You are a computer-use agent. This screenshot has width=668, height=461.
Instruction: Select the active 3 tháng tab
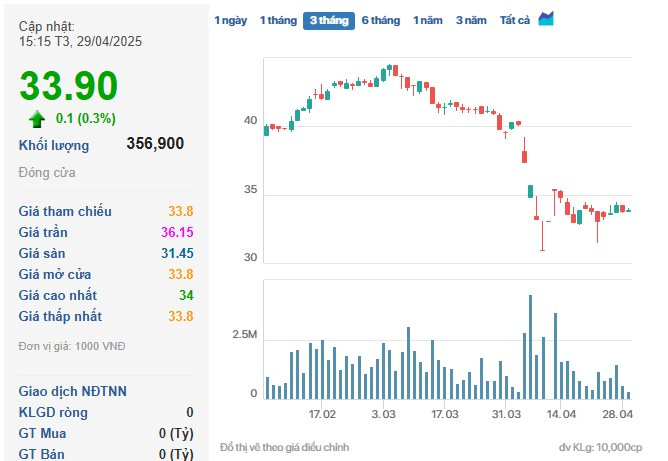coord(328,20)
